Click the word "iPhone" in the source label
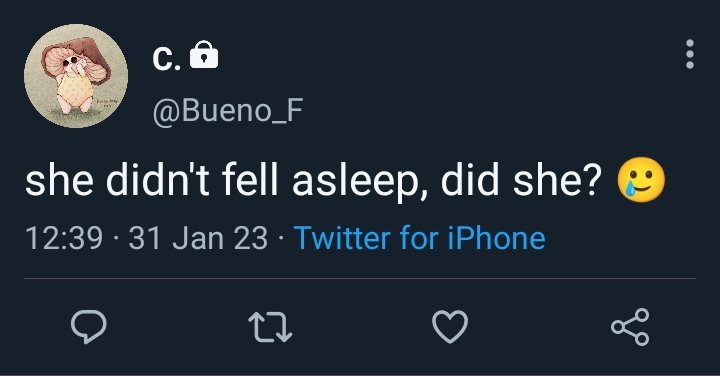 [x=496, y=238]
